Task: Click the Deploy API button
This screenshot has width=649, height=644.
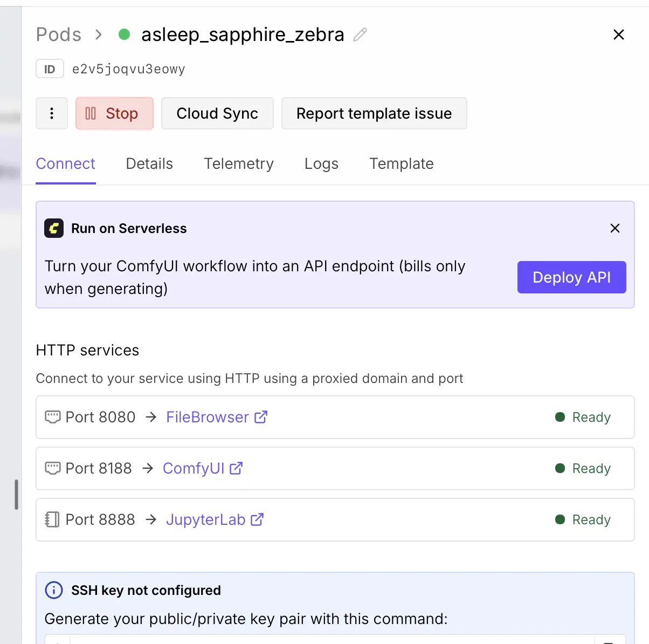Action: tap(572, 277)
